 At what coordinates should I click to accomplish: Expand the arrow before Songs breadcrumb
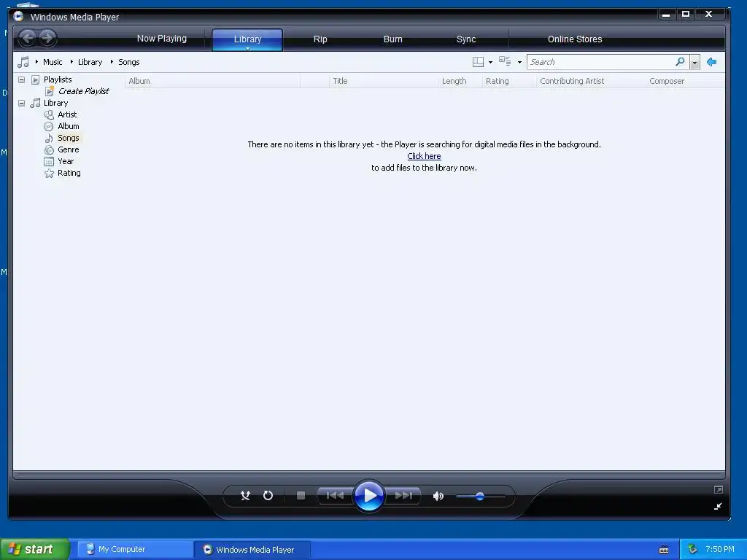[x=112, y=61]
